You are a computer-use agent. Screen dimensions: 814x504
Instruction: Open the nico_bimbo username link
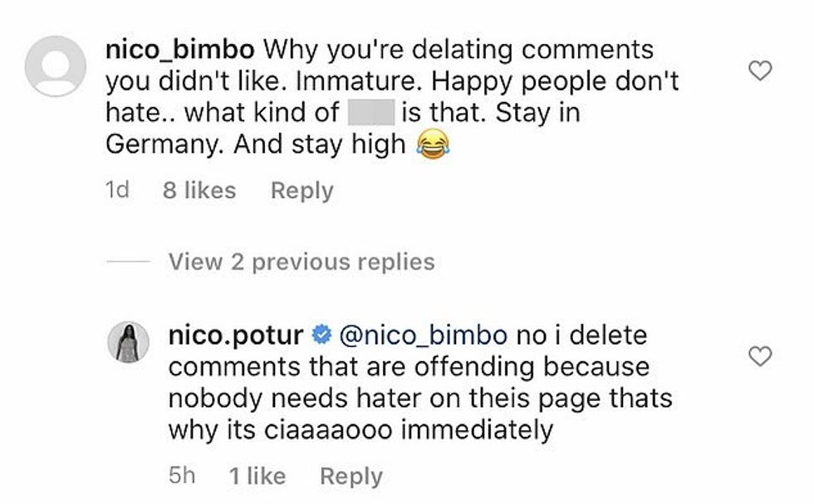point(180,49)
